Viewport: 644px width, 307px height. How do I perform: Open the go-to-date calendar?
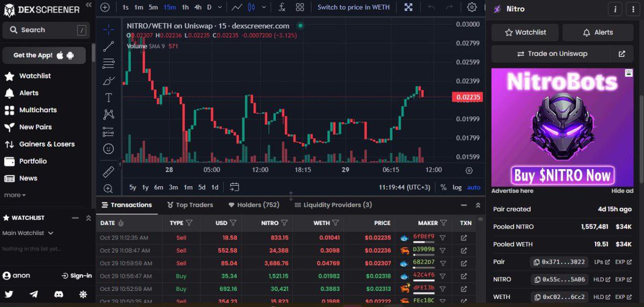coord(234,187)
